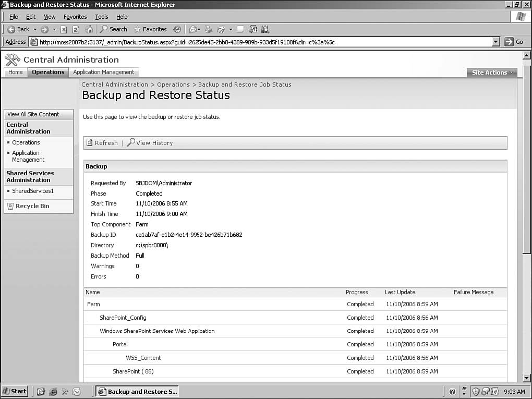Expand the Back button history dropdown
The height and width of the screenshot is (399, 532).
click(x=35, y=29)
